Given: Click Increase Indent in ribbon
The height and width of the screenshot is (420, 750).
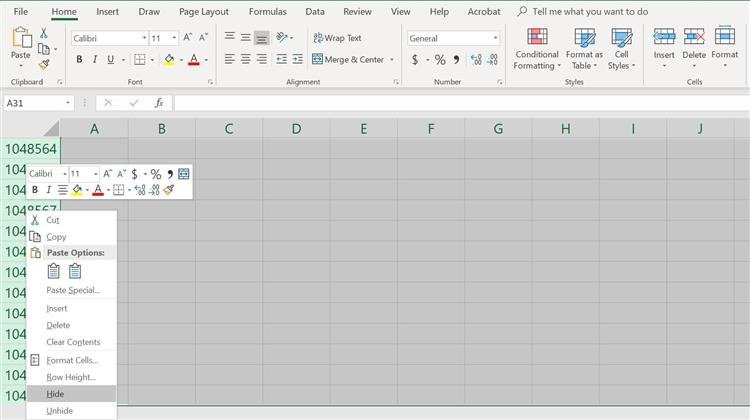Looking at the screenshot, I should [298, 59].
